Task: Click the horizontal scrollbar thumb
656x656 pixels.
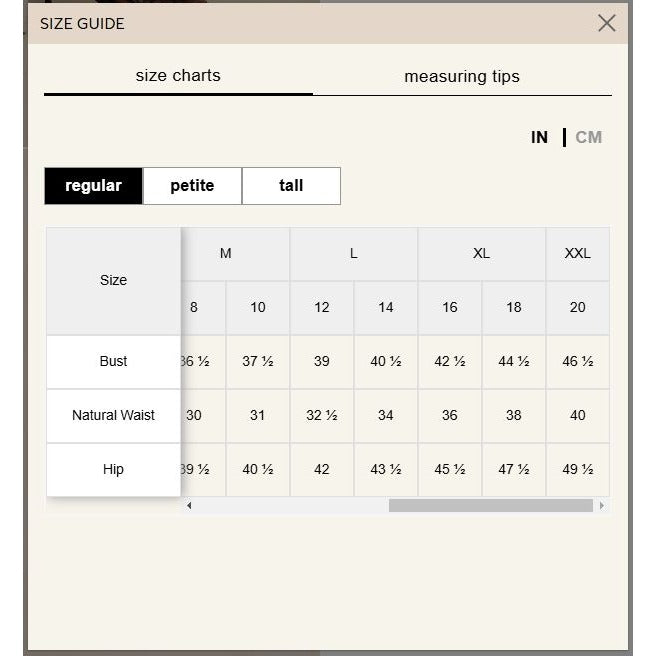Action: click(490, 506)
